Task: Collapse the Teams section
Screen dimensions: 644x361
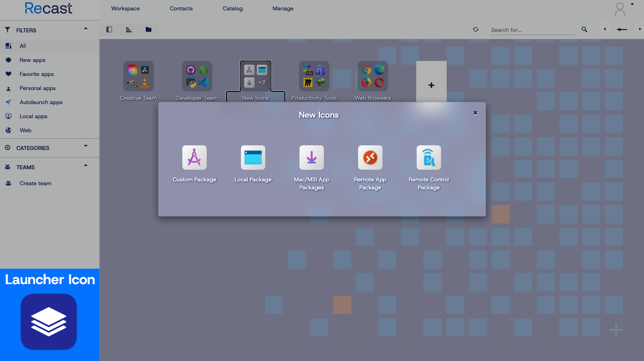Action: (x=86, y=166)
